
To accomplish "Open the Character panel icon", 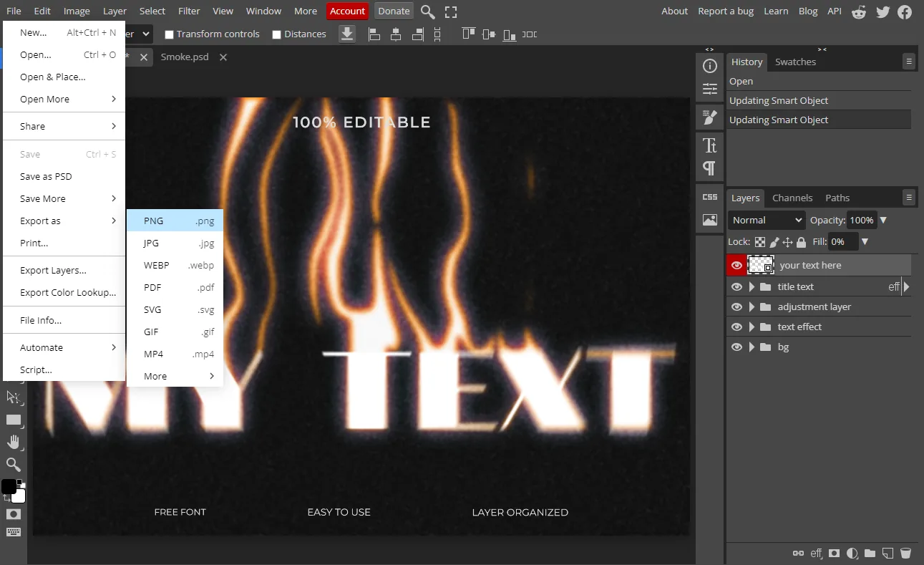I will (710, 145).
